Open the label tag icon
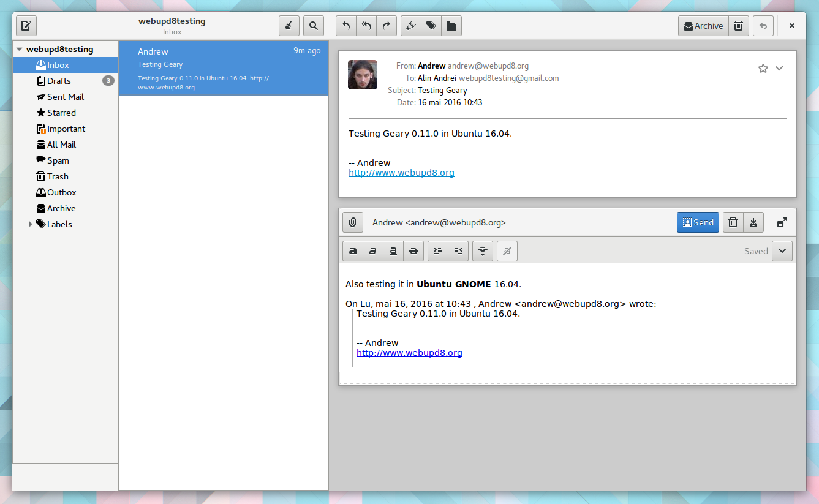Viewport: 819px width, 504px height. click(x=431, y=26)
